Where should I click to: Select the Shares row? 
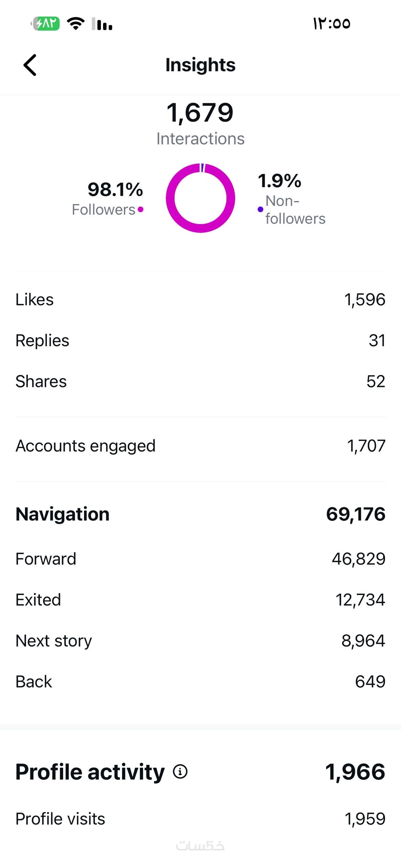[x=200, y=381]
